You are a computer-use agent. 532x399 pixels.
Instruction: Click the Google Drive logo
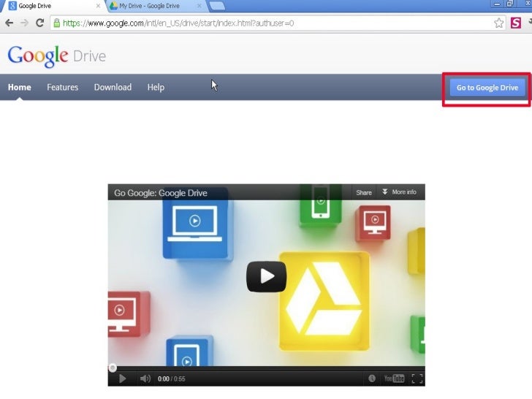point(57,56)
